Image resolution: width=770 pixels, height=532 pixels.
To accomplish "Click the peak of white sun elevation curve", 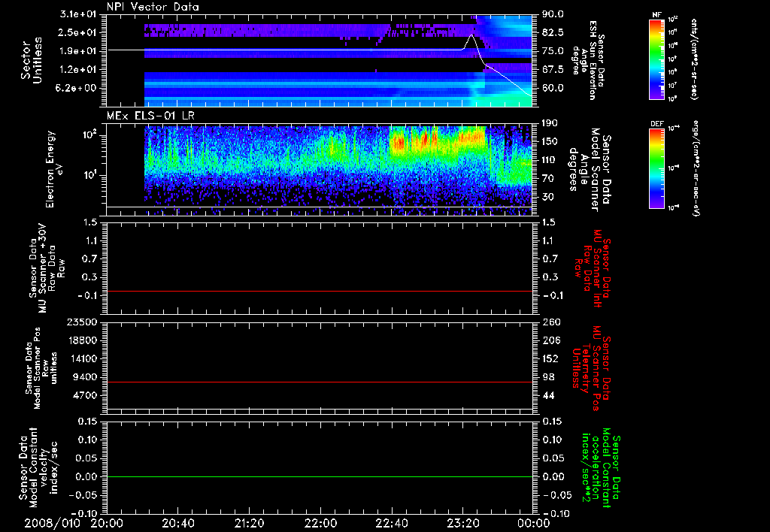I will pyautogui.click(x=471, y=35).
